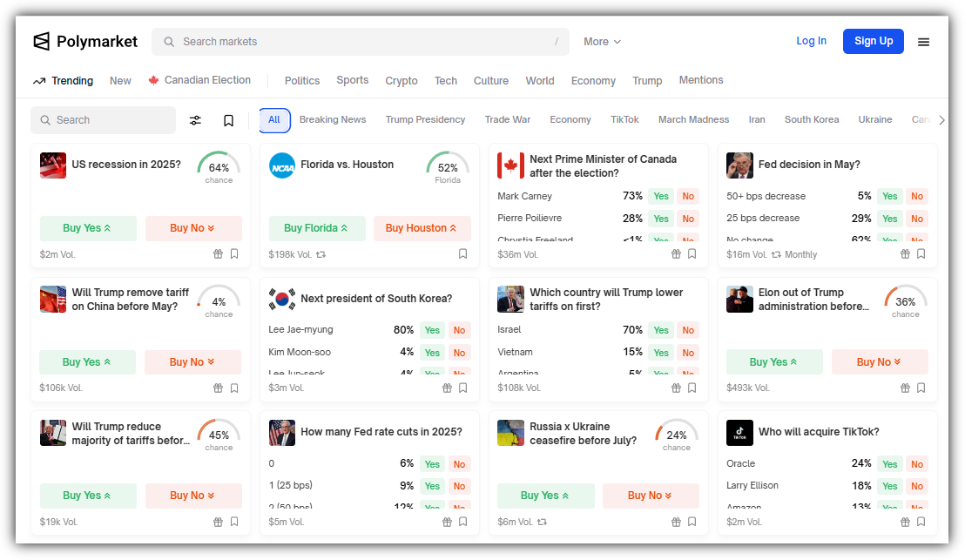This screenshot has width=965, height=560.
Task: Open the TikTok logo thumbnail
Action: (739, 433)
